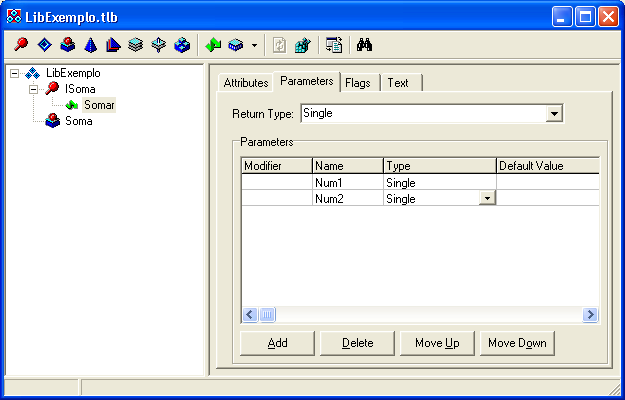
Task: Click the New Dispinterface diamond icon
Action: point(43,45)
